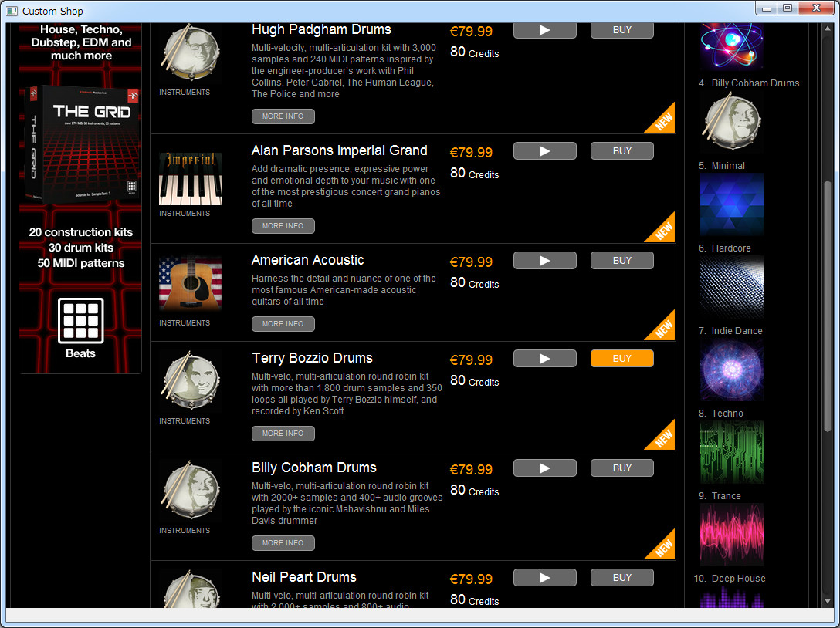Click the Beats grid pad icon
Image resolution: width=840 pixels, height=628 pixels.
point(80,321)
